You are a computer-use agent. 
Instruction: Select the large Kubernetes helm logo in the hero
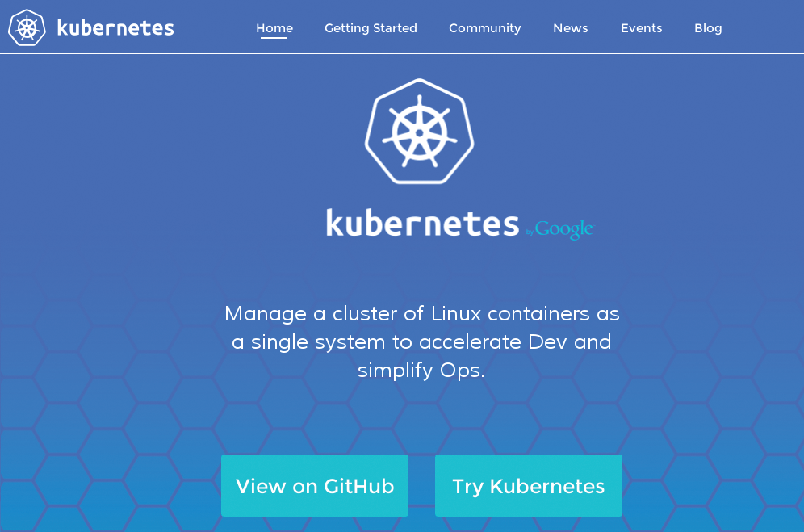(419, 131)
